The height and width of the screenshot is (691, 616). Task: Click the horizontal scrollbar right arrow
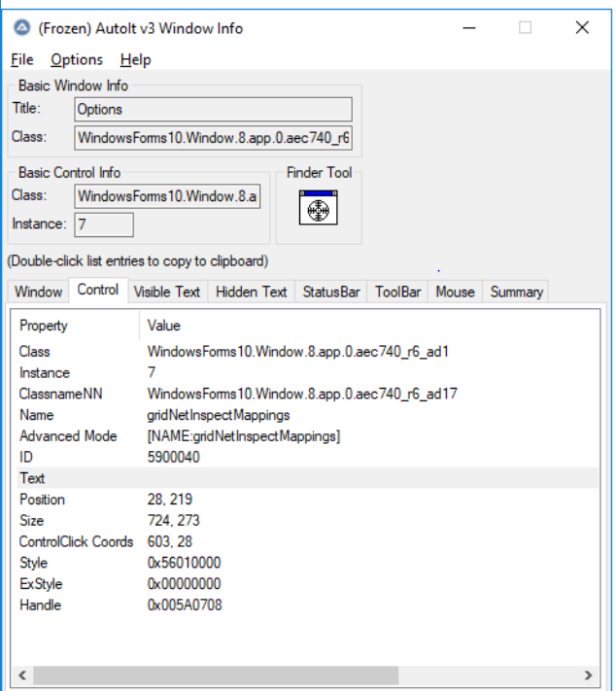coord(588,675)
